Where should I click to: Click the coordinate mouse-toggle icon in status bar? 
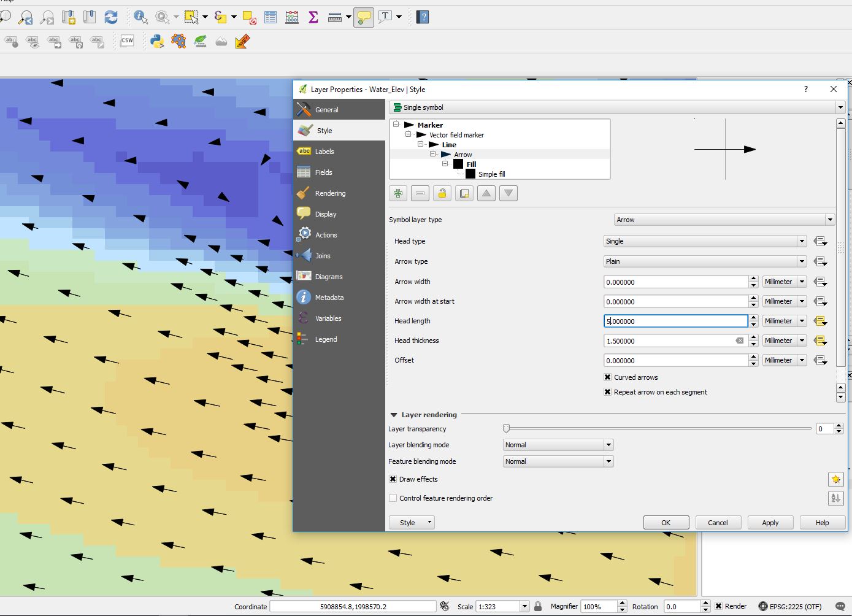coord(445,606)
